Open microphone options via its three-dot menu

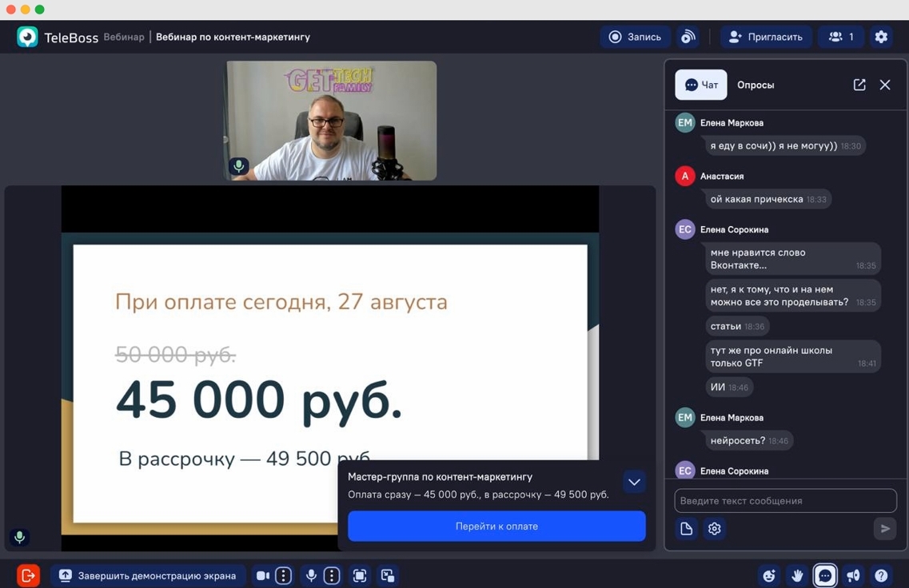pos(331,574)
